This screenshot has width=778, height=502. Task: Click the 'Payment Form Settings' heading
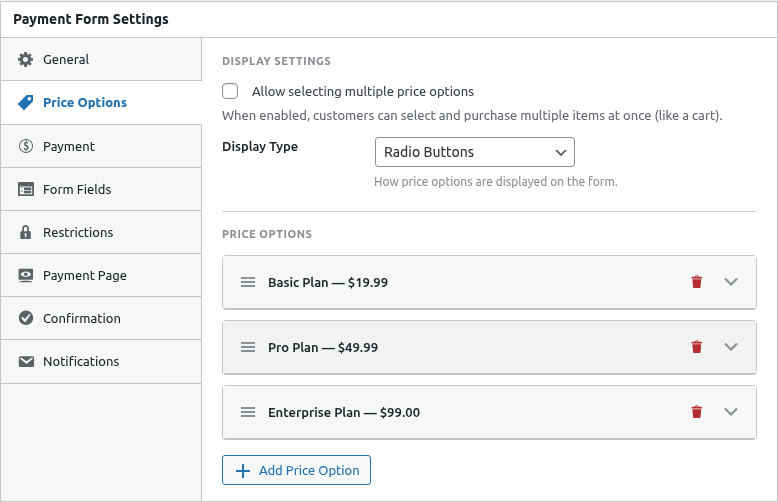pos(91,19)
